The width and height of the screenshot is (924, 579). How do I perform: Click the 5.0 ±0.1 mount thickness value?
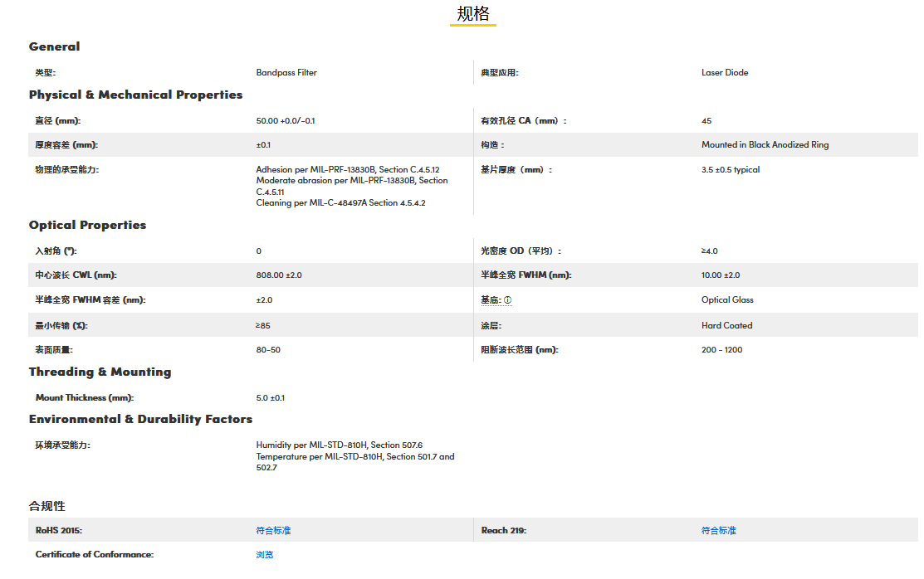(271, 398)
